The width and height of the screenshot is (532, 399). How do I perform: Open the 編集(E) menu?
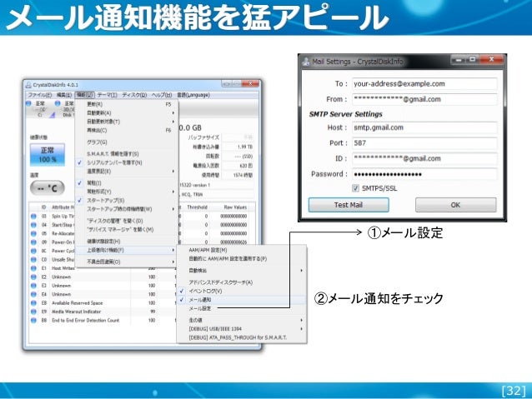tap(64, 95)
